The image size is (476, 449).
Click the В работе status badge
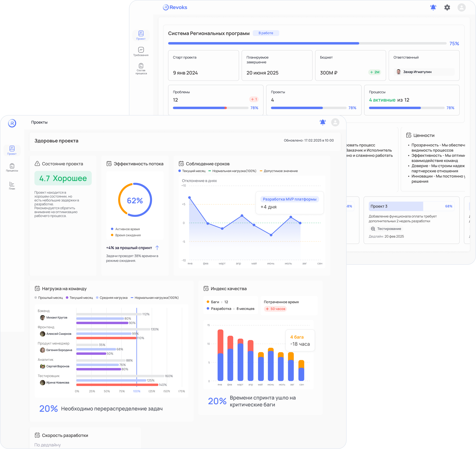[265, 33]
